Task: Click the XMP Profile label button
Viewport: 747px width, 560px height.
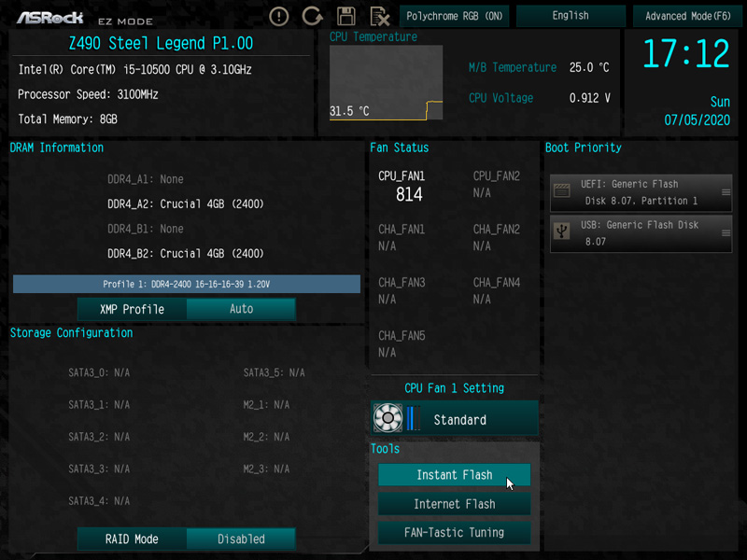Action: [x=132, y=309]
